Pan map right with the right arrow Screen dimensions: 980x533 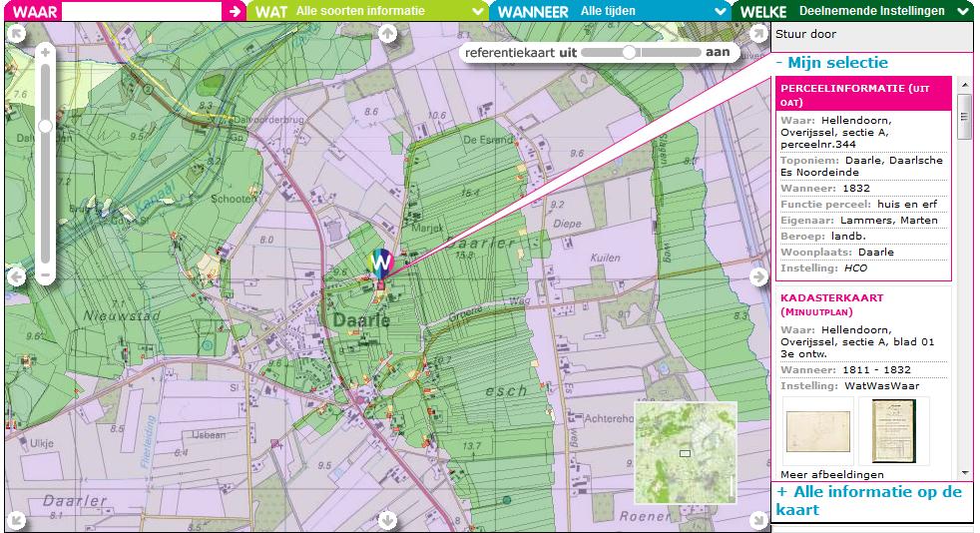757,276
